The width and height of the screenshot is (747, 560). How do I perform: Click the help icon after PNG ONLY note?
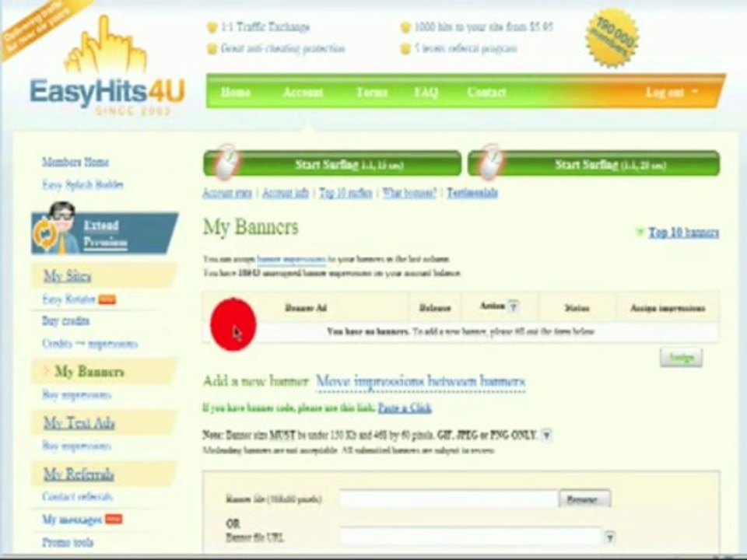546,435
